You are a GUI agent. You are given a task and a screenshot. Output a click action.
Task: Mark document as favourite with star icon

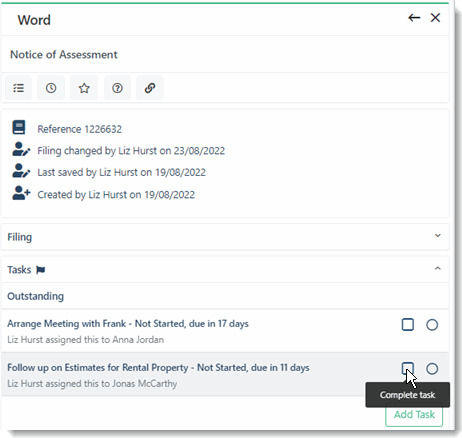point(84,88)
